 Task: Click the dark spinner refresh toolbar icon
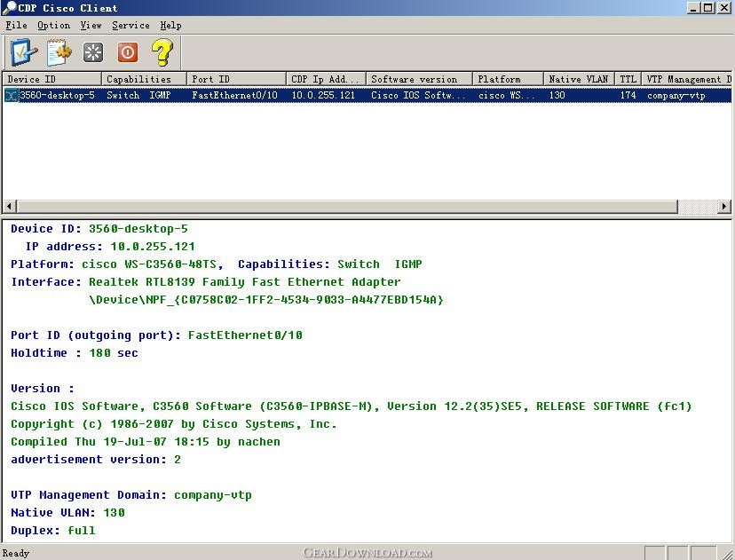[93, 52]
